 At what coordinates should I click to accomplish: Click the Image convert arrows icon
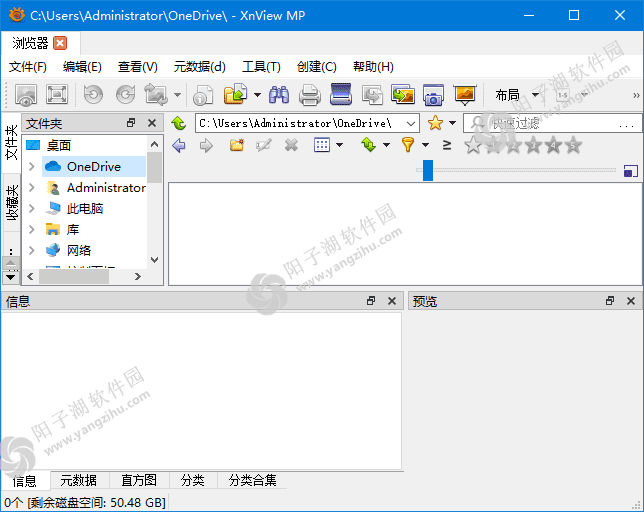pyautogui.click(x=403, y=94)
